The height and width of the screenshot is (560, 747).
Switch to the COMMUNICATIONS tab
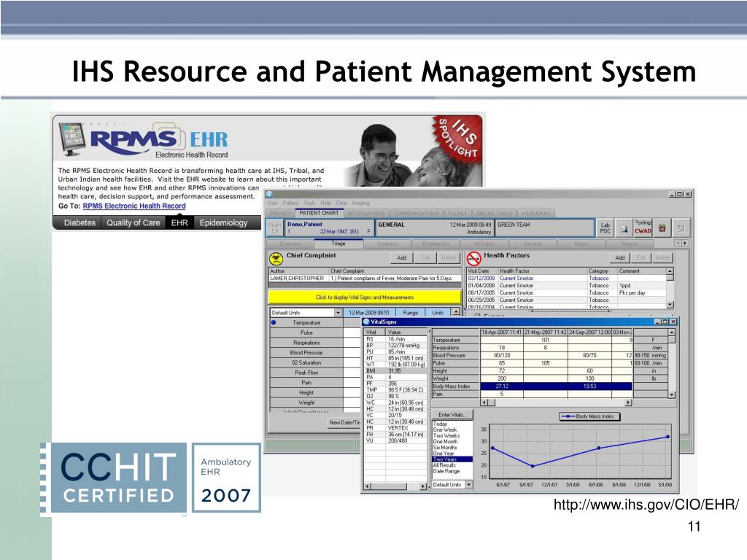(416, 214)
